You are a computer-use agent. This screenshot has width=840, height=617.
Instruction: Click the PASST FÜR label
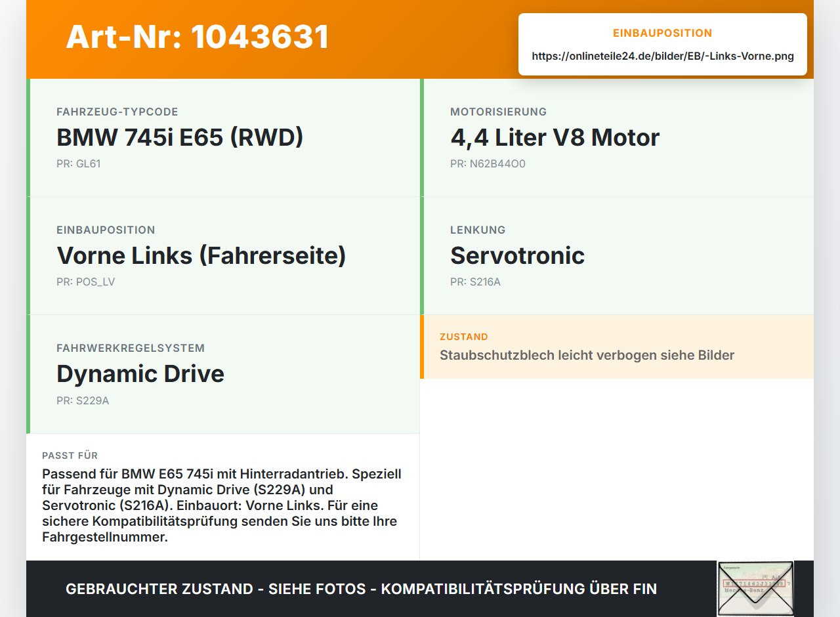tap(70, 456)
